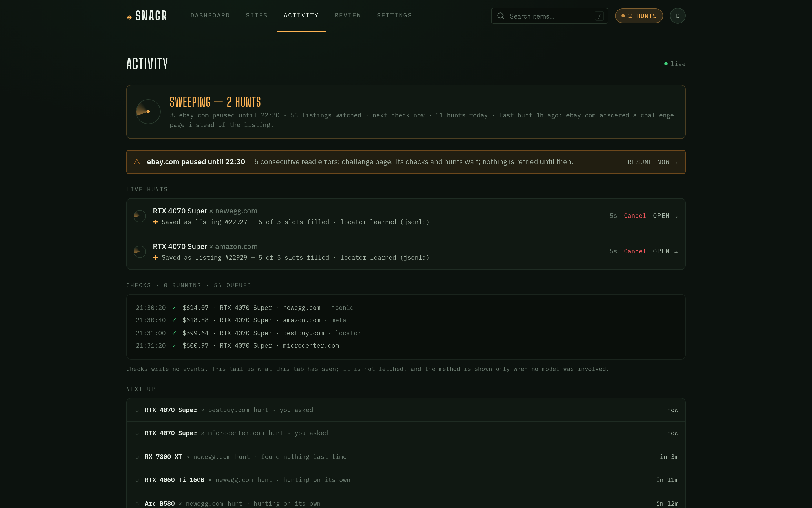Focus the Search items field
Screen dimensions: 812x508
tap(550, 16)
